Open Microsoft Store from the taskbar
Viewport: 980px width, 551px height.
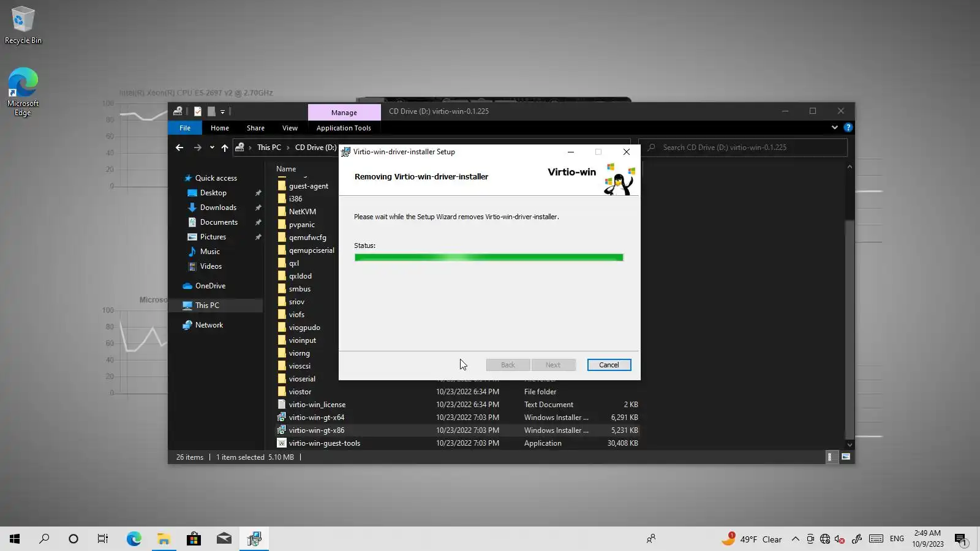[194, 539]
